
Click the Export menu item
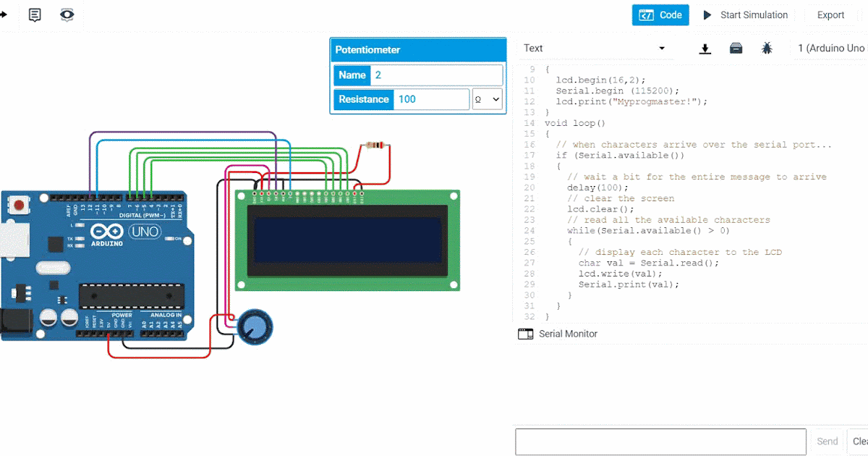pyautogui.click(x=830, y=14)
